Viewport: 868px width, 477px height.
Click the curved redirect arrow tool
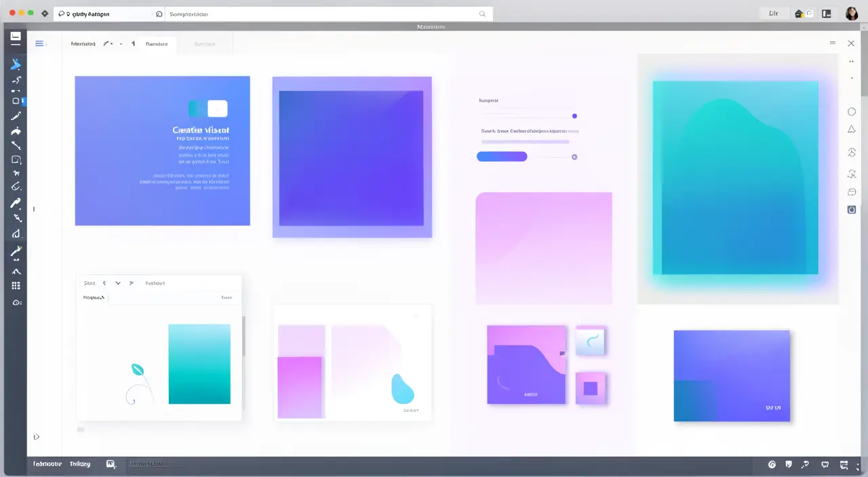tap(16, 131)
